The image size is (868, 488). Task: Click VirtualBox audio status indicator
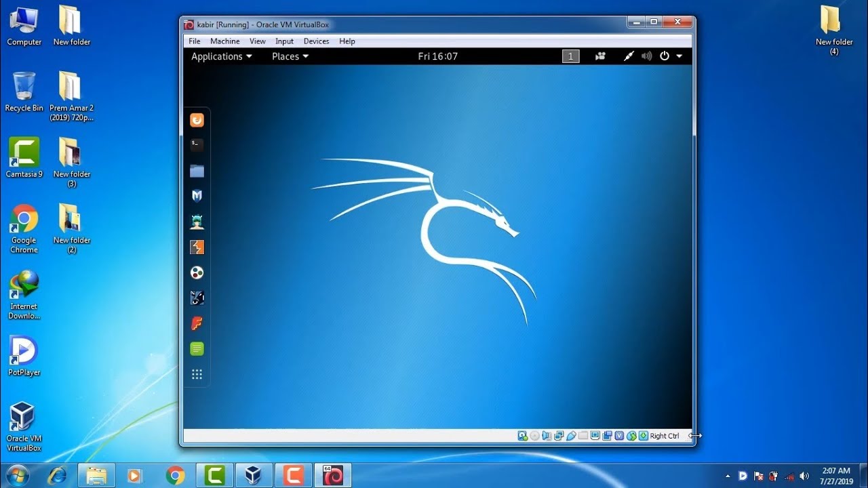(547, 436)
